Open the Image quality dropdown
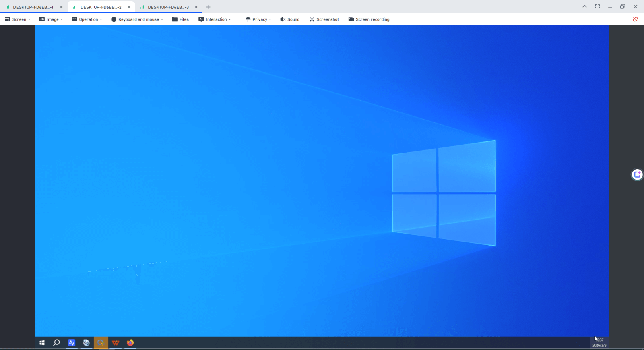This screenshot has width=644, height=350. pos(51,19)
